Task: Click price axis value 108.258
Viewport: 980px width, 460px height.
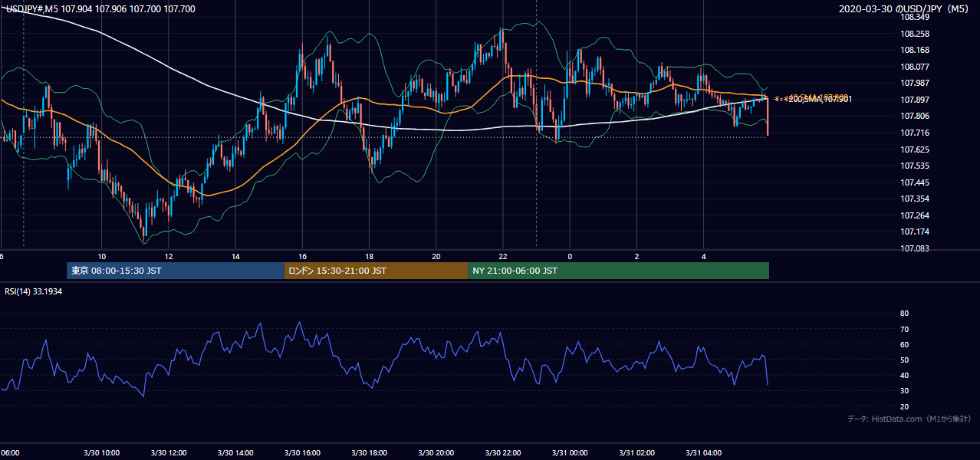Action: coord(914,34)
